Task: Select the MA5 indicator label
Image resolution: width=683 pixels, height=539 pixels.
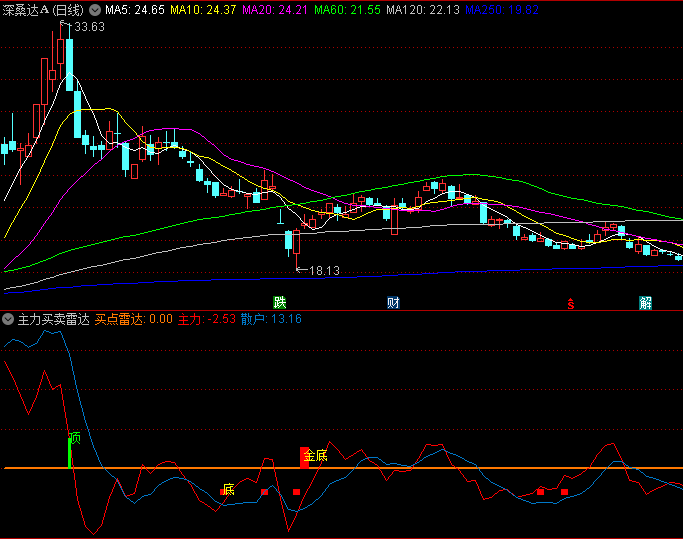Action: pos(134,9)
